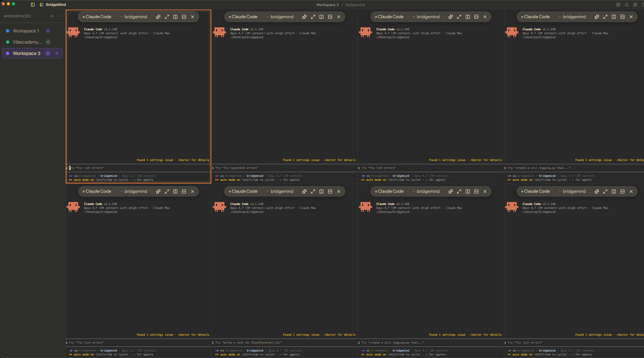
Task: Close Workspace 3 with its X icon
Action: 57,53
